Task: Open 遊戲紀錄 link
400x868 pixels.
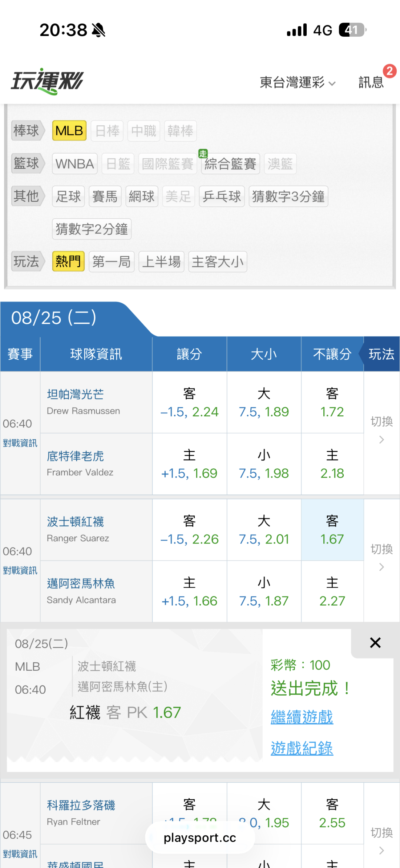Action: tap(302, 748)
